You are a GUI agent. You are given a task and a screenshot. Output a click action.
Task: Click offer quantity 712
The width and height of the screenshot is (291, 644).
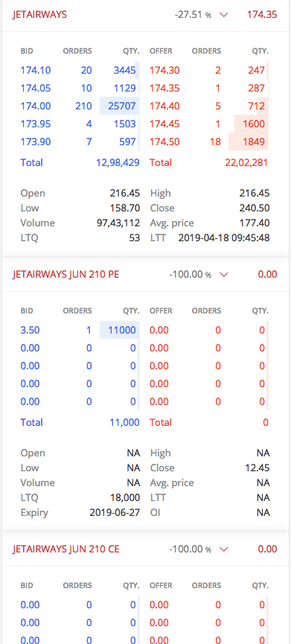257,106
